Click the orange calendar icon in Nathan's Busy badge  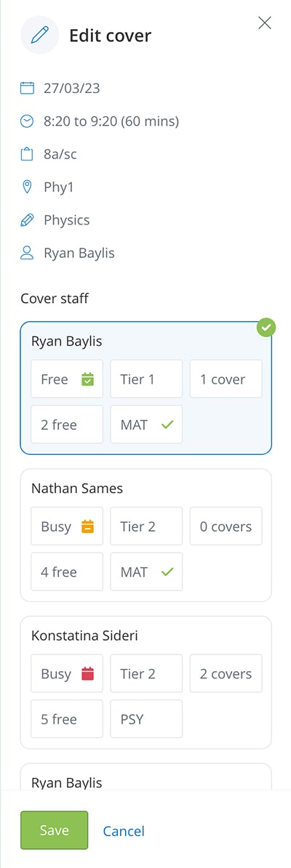click(x=87, y=527)
